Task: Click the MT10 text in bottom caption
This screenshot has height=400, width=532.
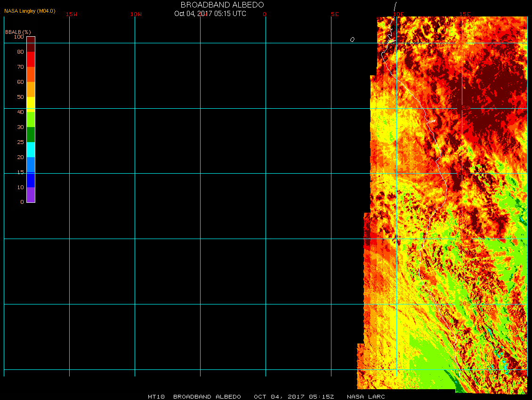Action: [156, 397]
